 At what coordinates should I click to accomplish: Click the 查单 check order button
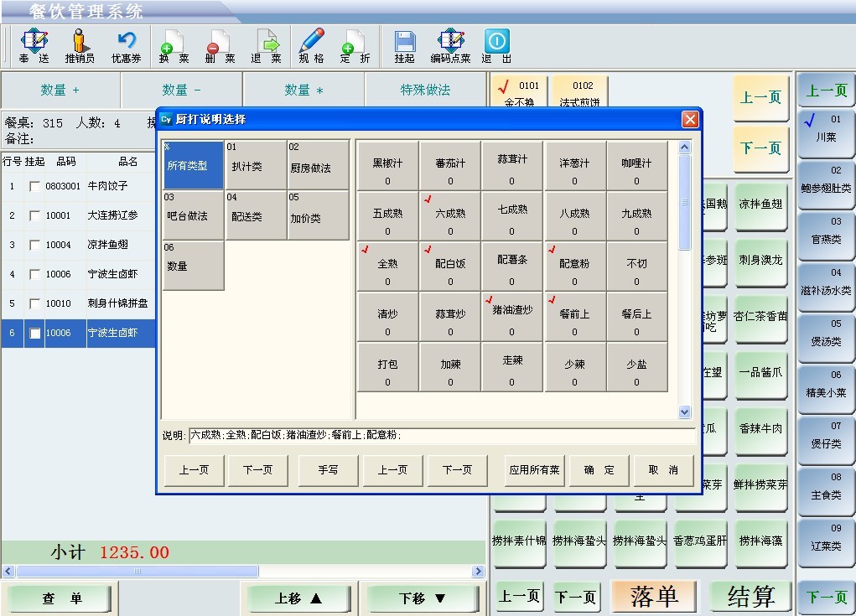click(60, 598)
